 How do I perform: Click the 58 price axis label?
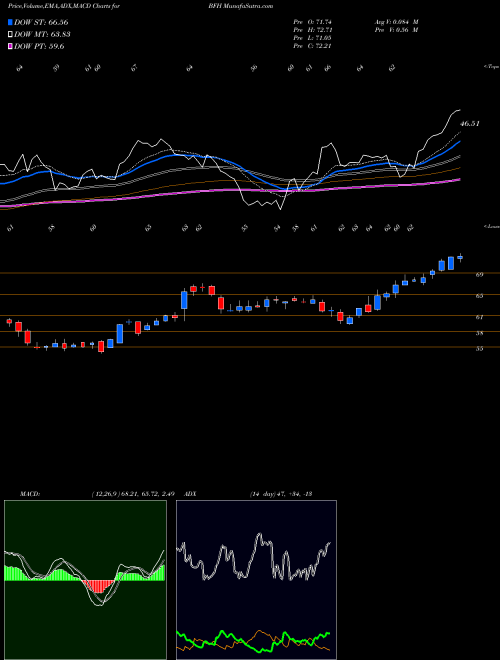(x=479, y=333)
